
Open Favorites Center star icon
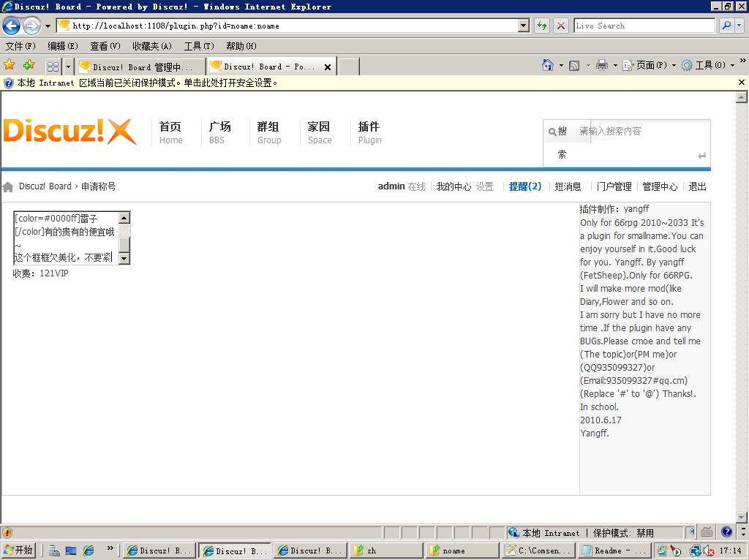click(9, 65)
